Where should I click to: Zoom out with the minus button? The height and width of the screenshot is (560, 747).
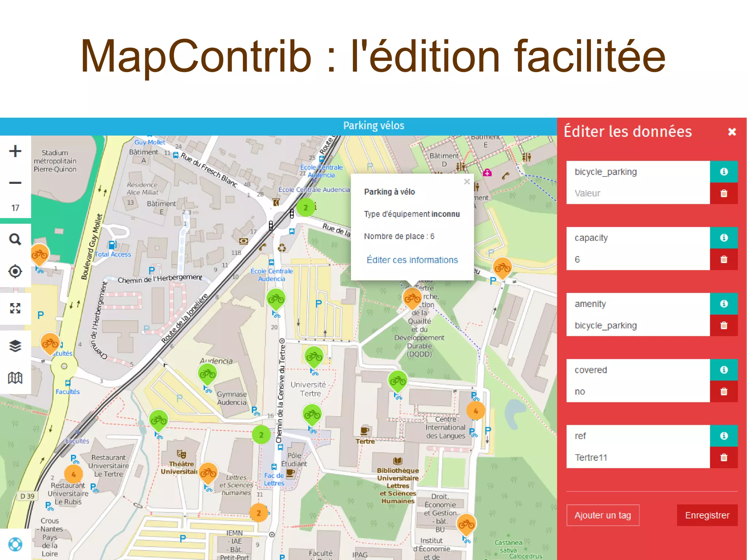(15, 182)
